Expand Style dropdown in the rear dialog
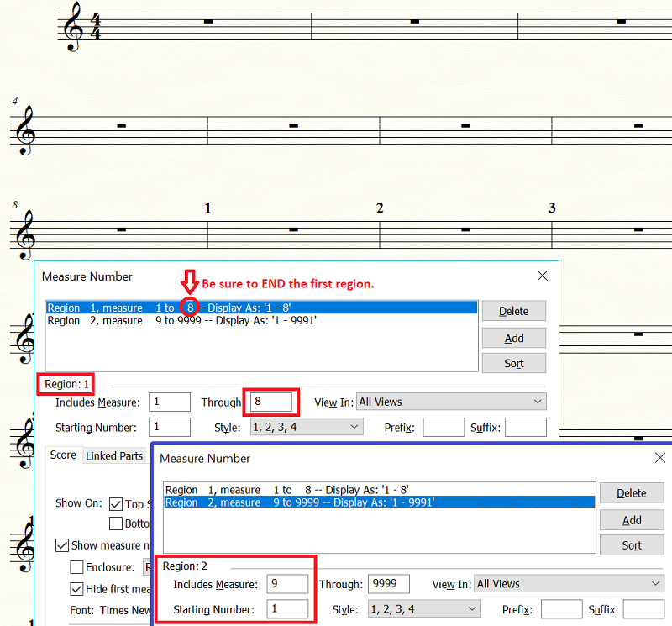The width and height of the screenshot is (672, 626). click(x=307, y=428)
